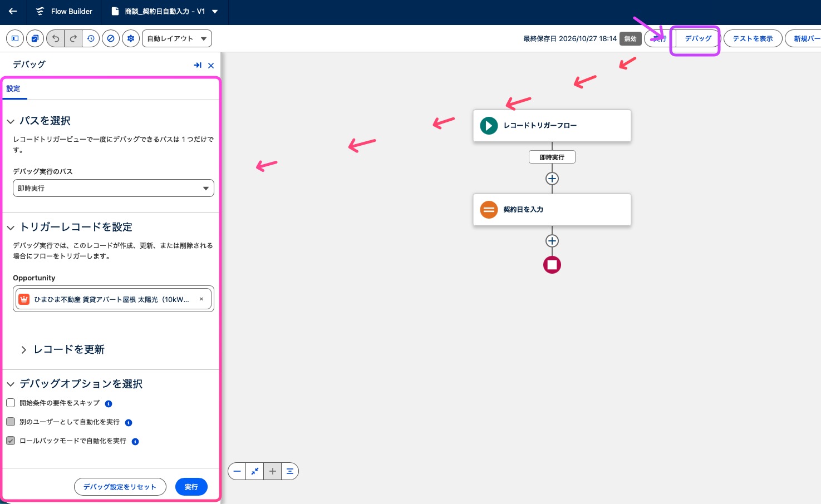Screen dimensions: 821x504
Task: Click the circle-slash icon in the toolbar
Action: point(111,38)
